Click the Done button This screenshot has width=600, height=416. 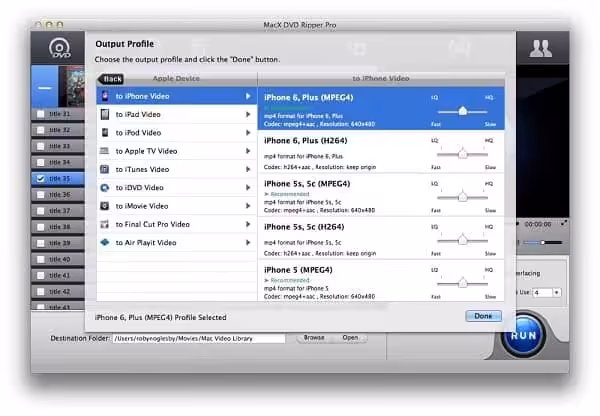(483, 316)
